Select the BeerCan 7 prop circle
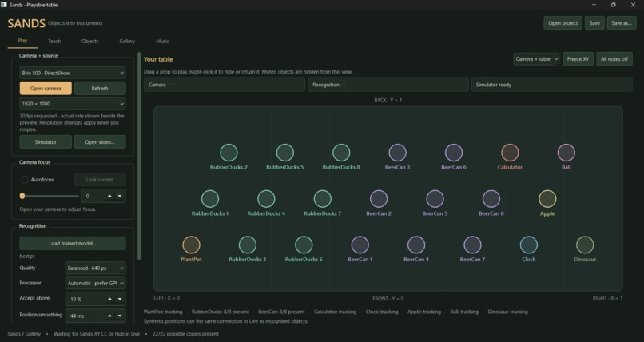 point(472,245)
